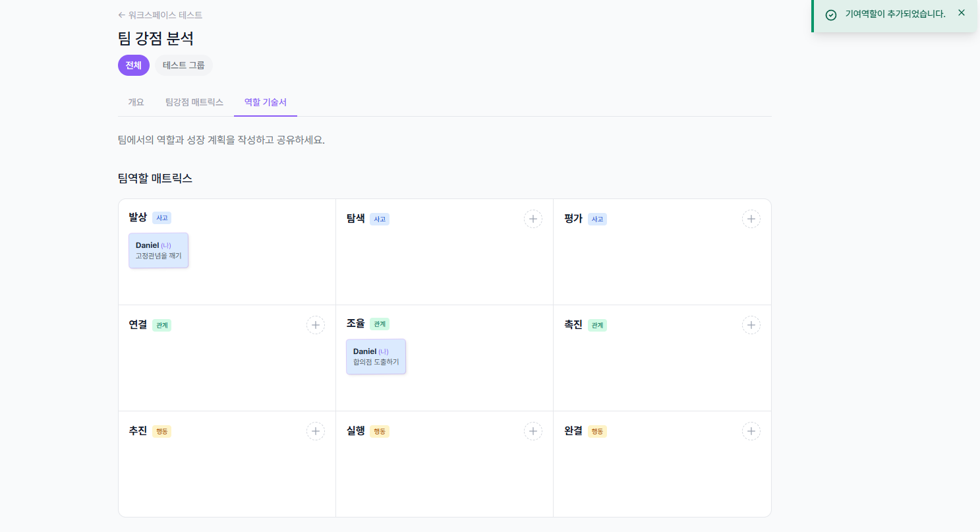Viewport: 980px width, 532px height.
Task: Switch to the 팀강점 매트릭스 tab
Action: coord(194,102)
